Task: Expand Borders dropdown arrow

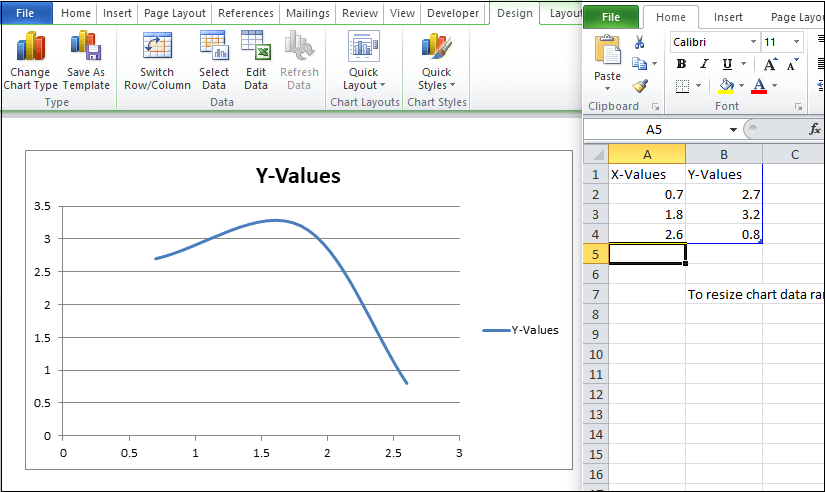Action: (698, 86)
